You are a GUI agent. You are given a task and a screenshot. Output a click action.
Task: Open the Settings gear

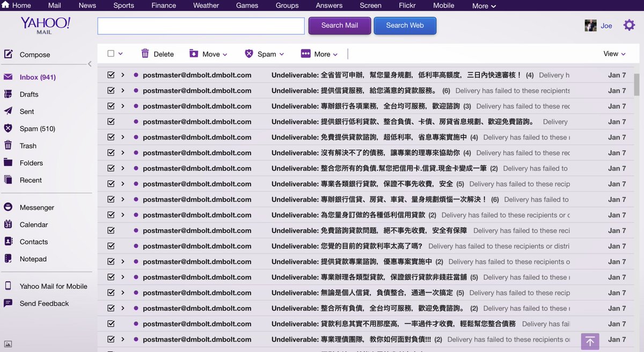click(628, 25)
